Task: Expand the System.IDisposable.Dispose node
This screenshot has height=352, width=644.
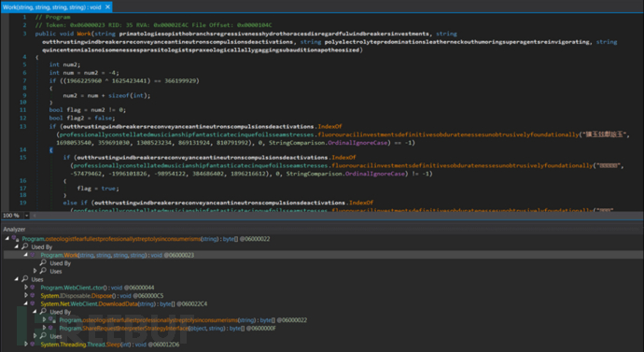Action: coord(26,296)
